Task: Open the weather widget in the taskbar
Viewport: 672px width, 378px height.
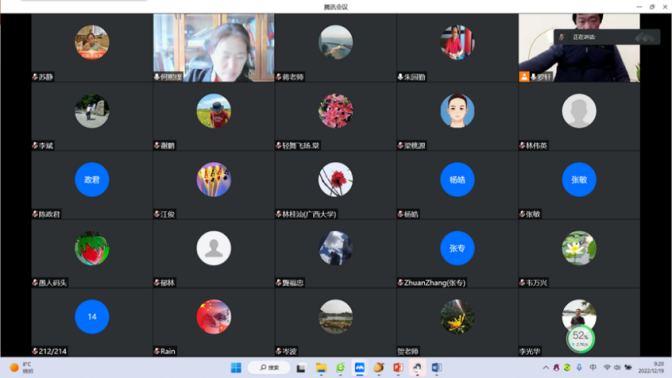Action: [x=21, y=367]
